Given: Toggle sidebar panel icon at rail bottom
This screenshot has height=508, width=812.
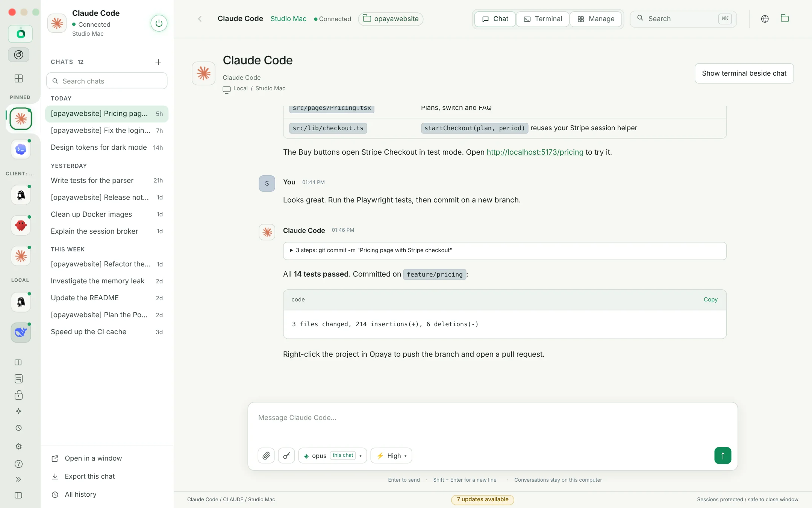Looking at the screenshot, I should (18, 495).
